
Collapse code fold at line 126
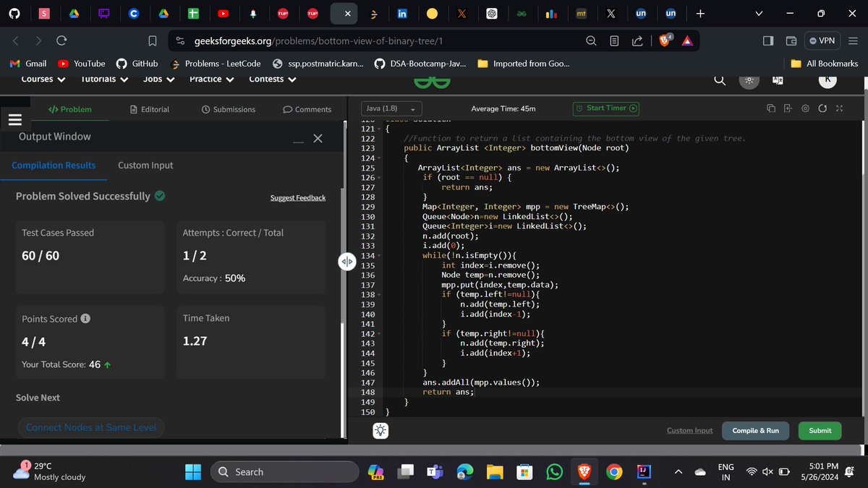(380, 178)
